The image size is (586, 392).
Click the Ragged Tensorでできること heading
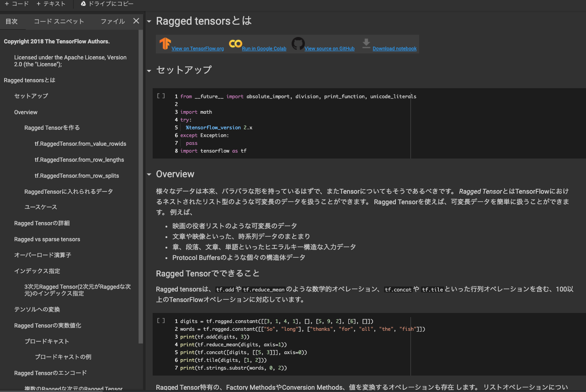208,274
